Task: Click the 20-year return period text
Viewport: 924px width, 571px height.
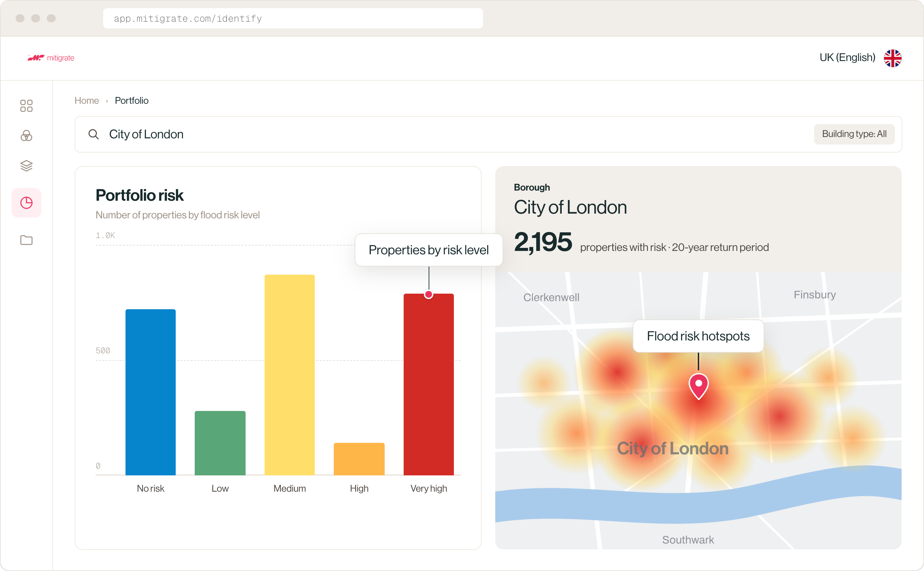Action: 720,248
